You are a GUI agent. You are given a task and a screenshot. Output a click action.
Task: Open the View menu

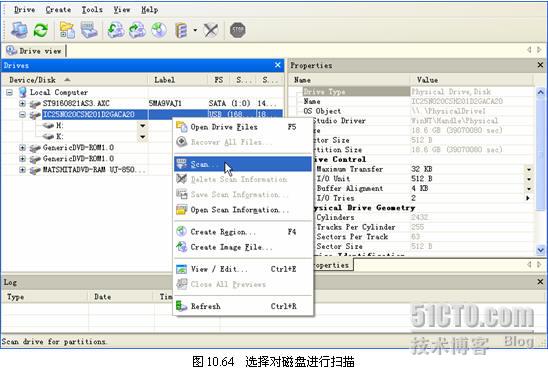[122, 10]
